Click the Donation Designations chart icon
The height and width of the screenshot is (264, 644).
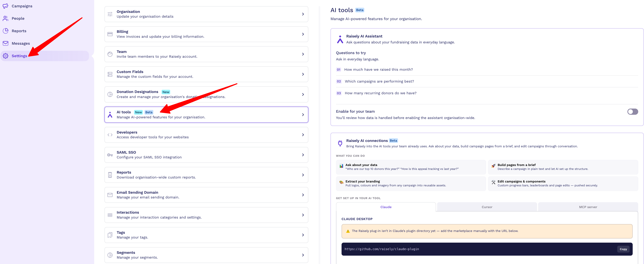(110, 94)
